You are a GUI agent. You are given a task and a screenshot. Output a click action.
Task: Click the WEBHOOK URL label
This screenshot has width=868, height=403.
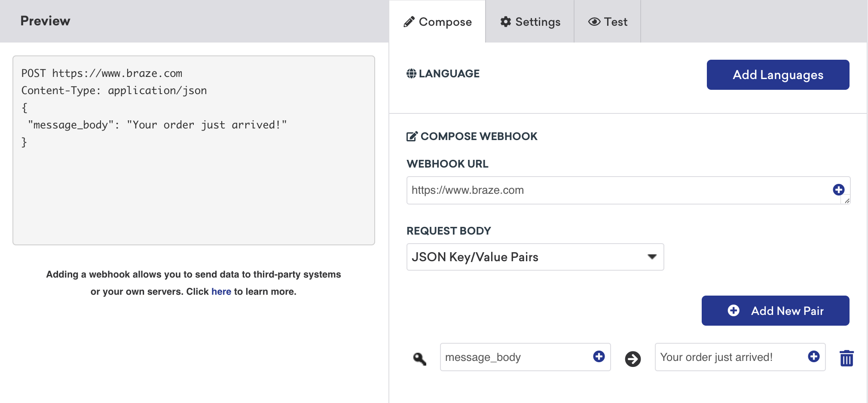pos(447,164)
